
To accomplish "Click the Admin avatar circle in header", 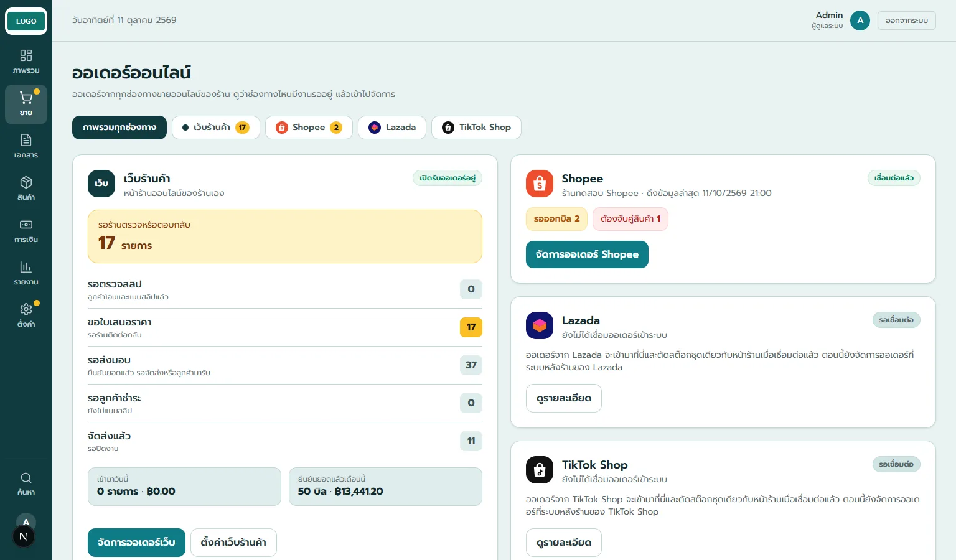I will (x=860, y=21).
